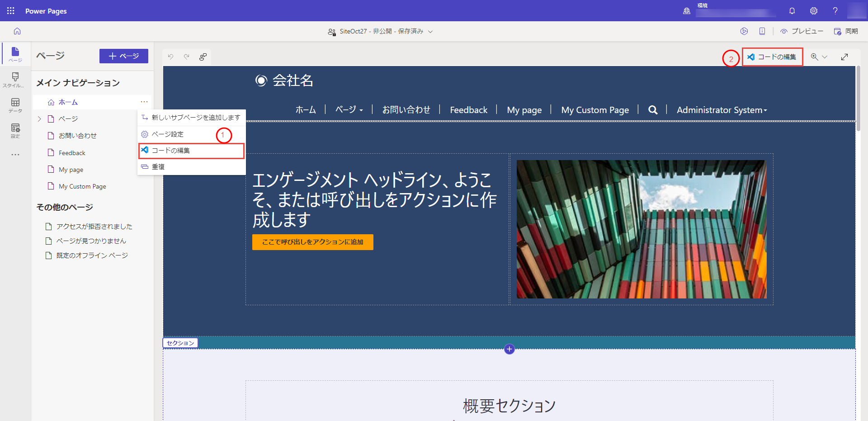This screenshot has width=868, height=421.
Task: Expand the canvas to full screen
Action: pos(844,57)
